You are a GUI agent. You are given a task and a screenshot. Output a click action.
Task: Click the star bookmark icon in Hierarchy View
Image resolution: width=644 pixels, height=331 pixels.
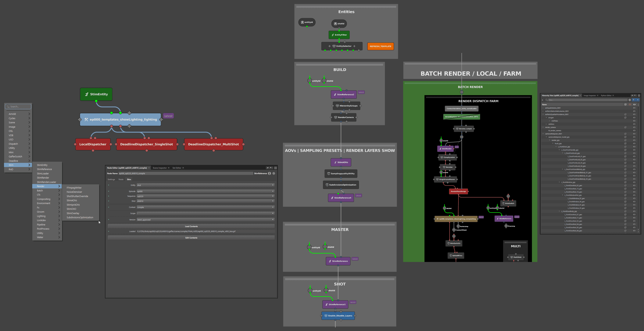click(542, 100)
